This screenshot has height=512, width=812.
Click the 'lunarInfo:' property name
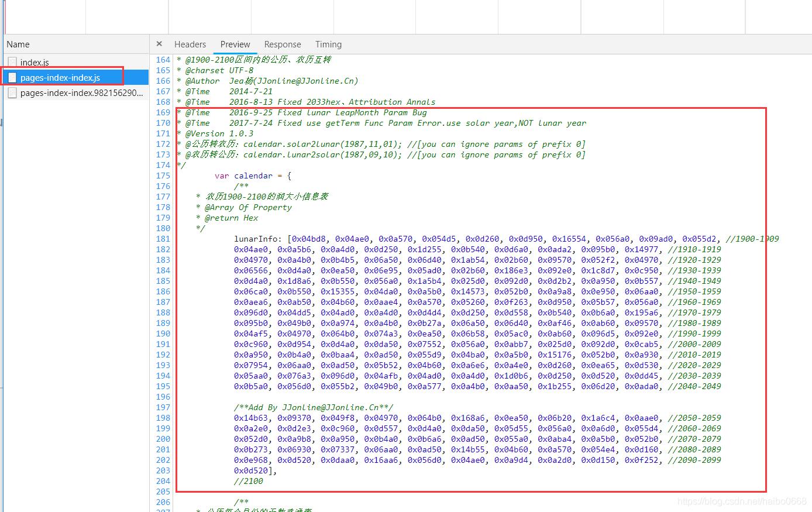258,239
